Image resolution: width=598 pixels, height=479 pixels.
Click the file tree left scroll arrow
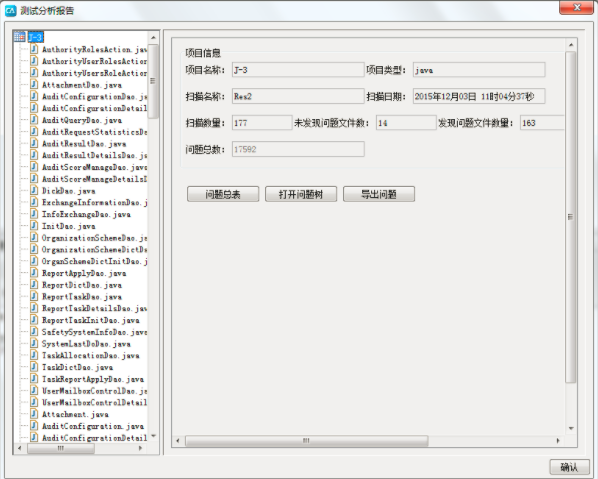(x=20, y=448)
